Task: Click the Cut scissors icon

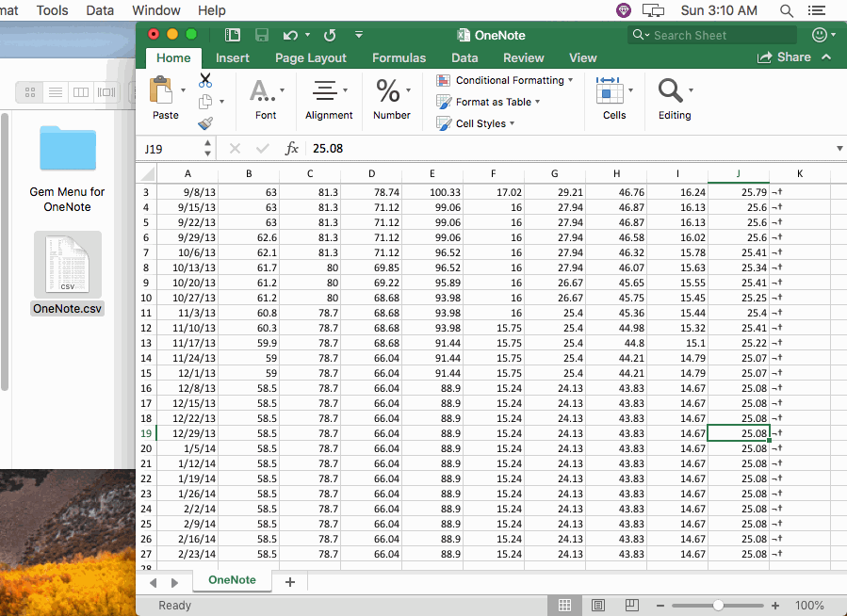Action: click(x=205, y=81)
